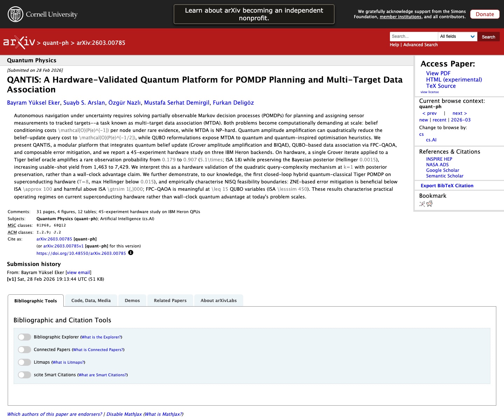Open the DOI info icon
Screen dimensions: 504x420
131,253
